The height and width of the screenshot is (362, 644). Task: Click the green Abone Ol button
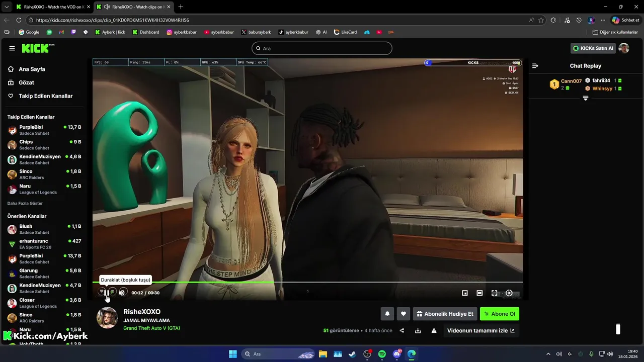(x=500, y=314)
